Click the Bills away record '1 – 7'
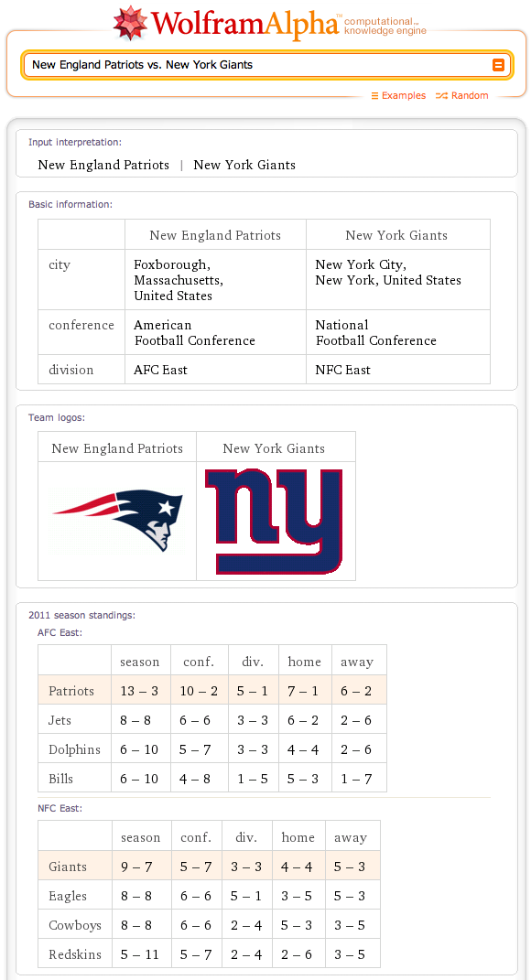The height and width of the screenshot is (980, 531). [x=356, y=779]
